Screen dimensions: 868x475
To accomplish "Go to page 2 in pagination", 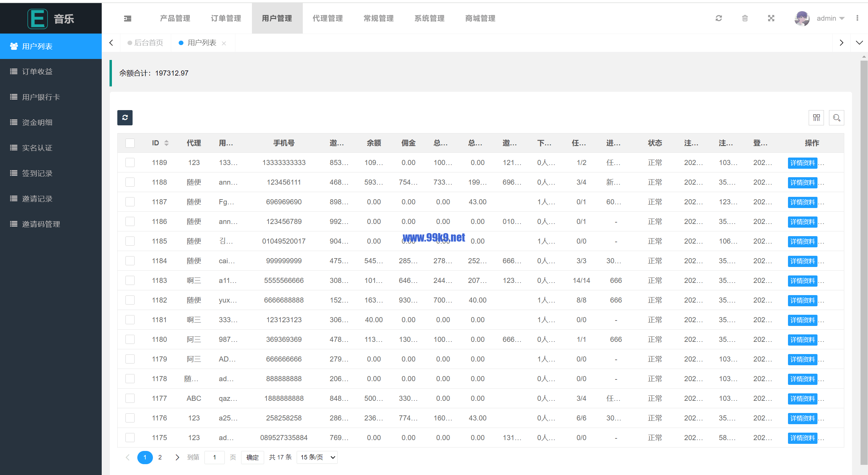I will pyautogui.click(x=160, y=457).
